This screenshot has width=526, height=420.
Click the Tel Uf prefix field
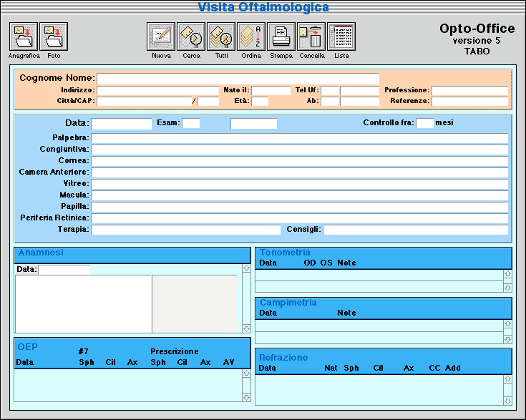click(x=330, y=91)
